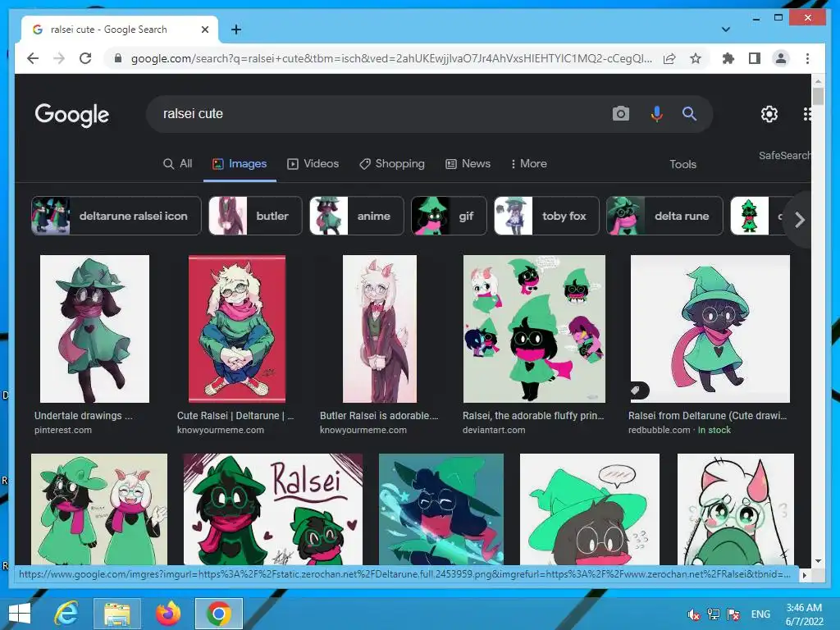Viewport: 840px width, 630px height.
Task: Close the ralsei cute search tab
Action: coord(204,30)
